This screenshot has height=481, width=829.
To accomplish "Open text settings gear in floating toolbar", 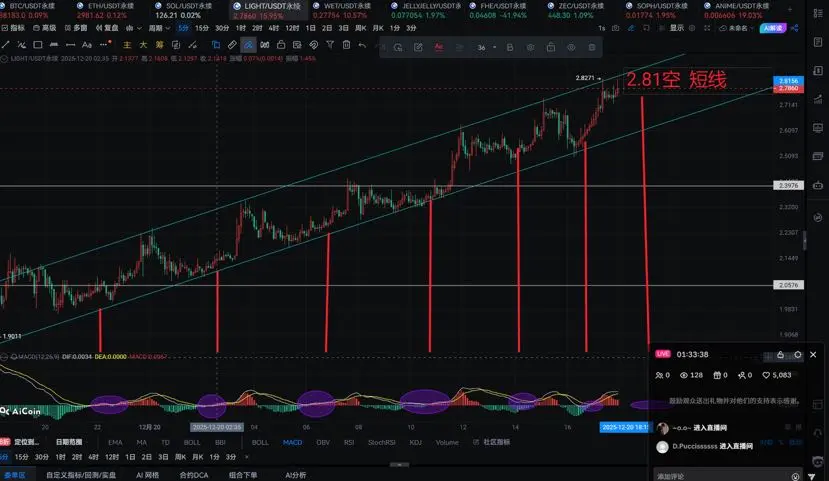I will pos(530,48).
